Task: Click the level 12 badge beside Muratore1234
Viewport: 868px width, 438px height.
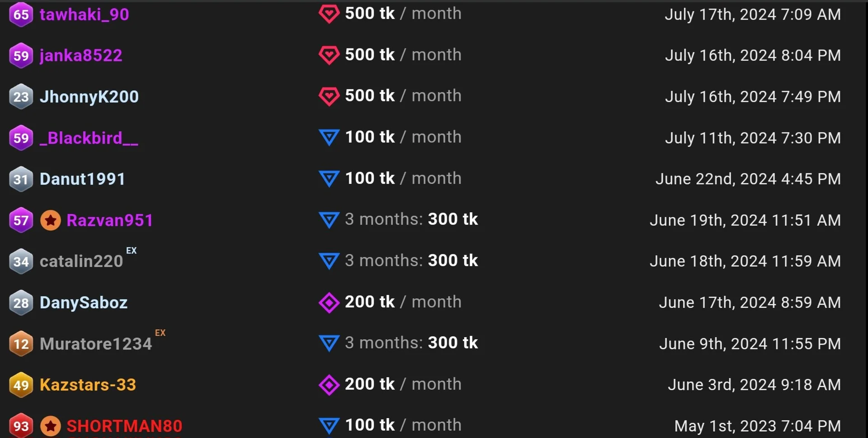Action: coord(21,344)
